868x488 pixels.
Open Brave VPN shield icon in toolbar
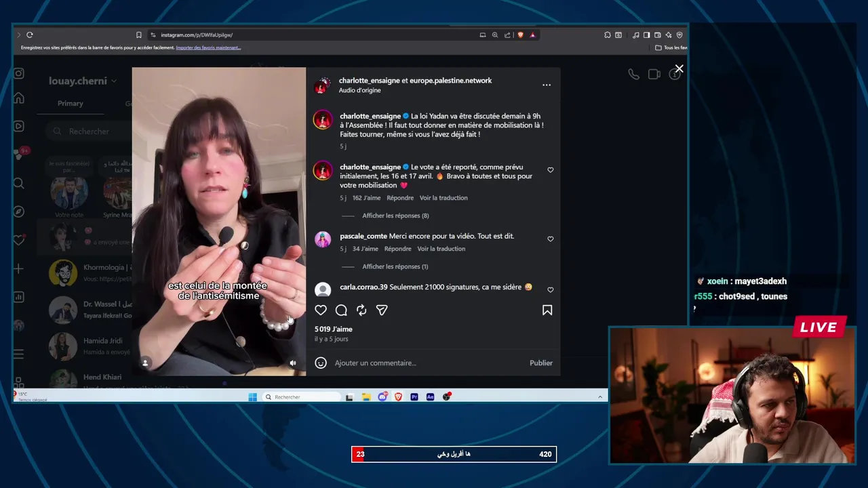(x=679, y=35)
